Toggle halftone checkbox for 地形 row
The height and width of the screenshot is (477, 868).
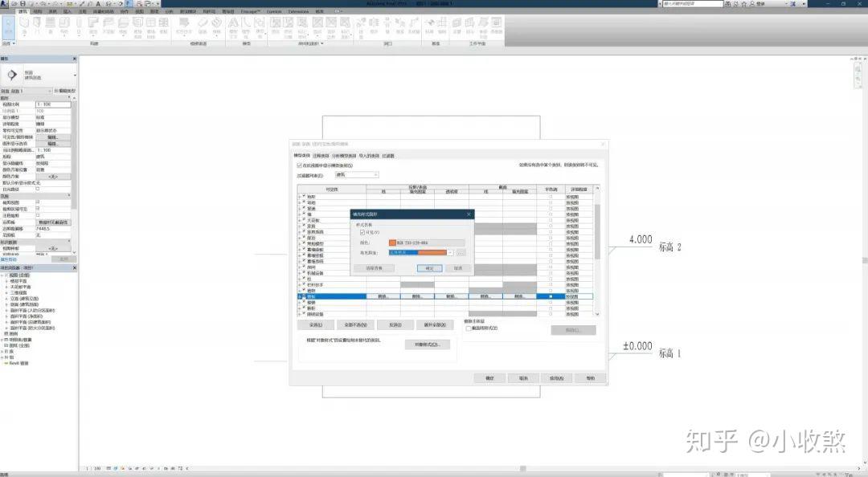pyautogui.click(x=551, y=197)
